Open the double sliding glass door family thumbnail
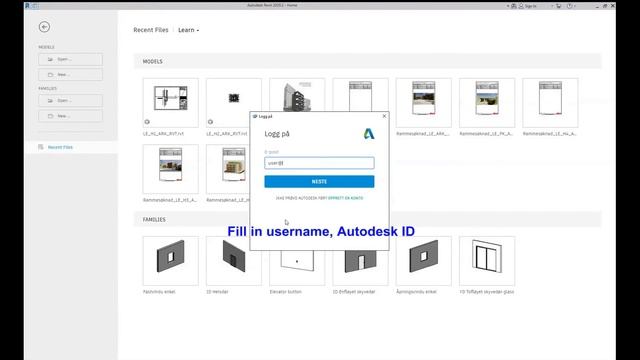640x360 pixels. (487, 260)
